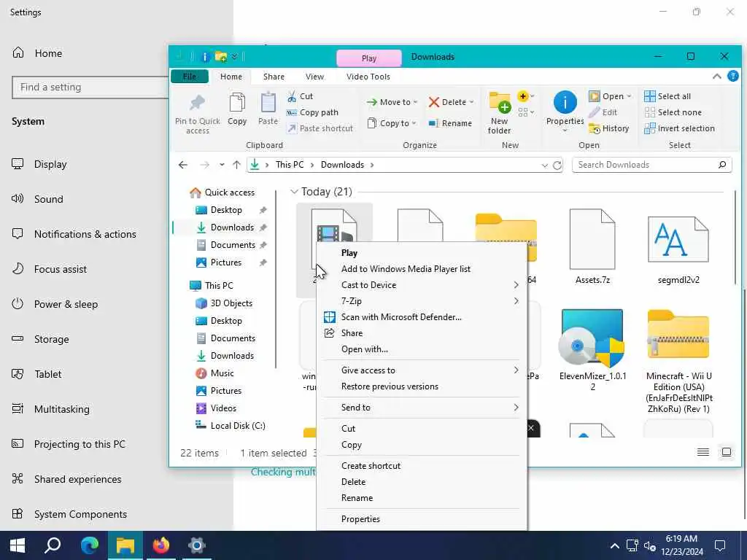
Task: Click Copy path in the ribbon
Action: click(312, 112)
